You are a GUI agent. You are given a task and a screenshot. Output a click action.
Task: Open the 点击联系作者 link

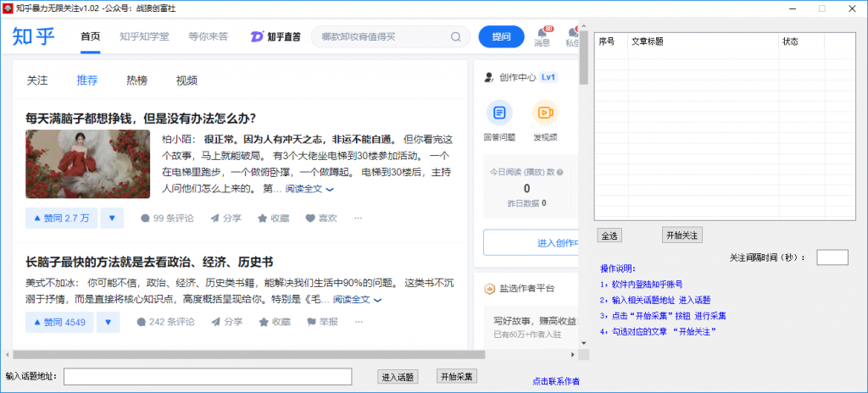556,381
